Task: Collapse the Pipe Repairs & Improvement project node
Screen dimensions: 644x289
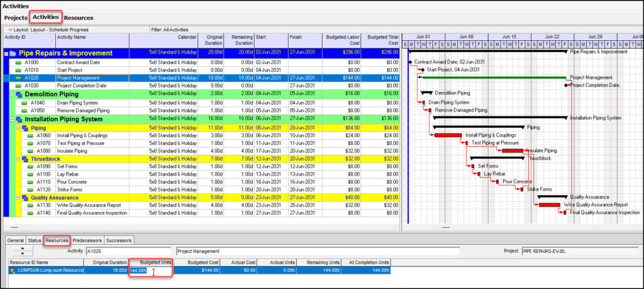Action: click(6, 54)
